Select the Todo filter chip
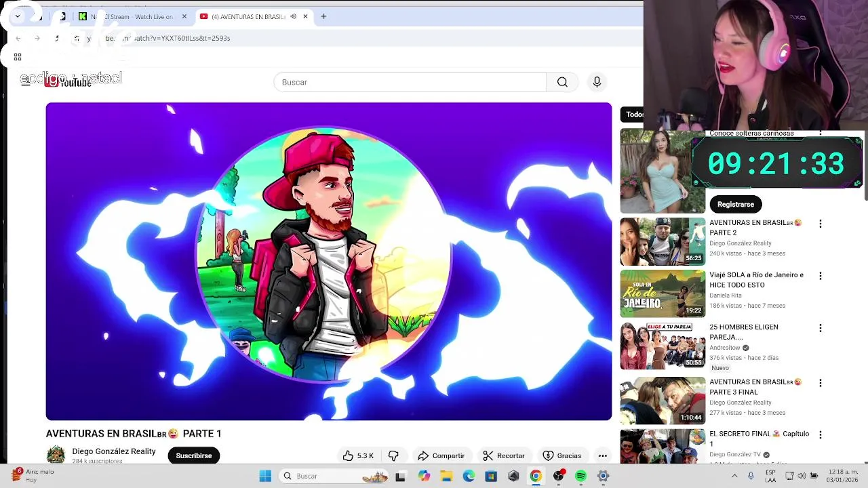The height and width of the screenshot is (488, 868). tap(633, 115)
